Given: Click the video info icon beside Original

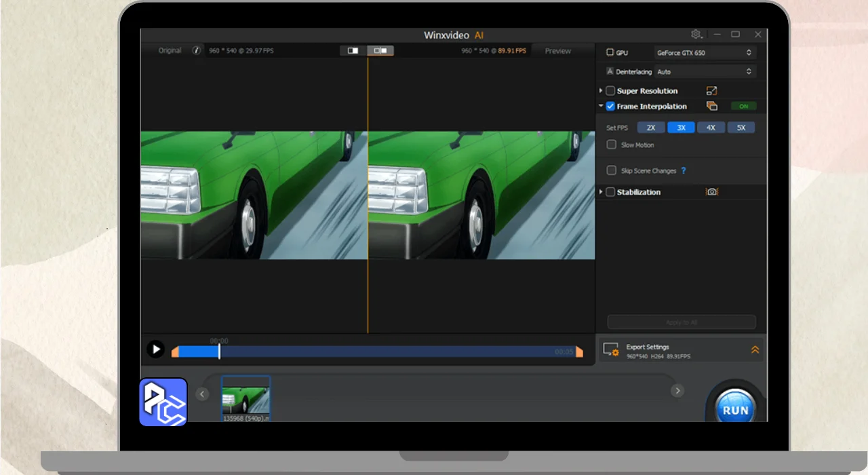Looking at the screenshot, I should click(x=197, y=50).
